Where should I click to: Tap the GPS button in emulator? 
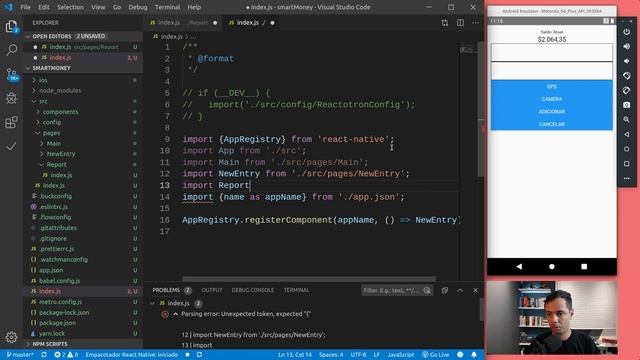click(x=551, y=87)
